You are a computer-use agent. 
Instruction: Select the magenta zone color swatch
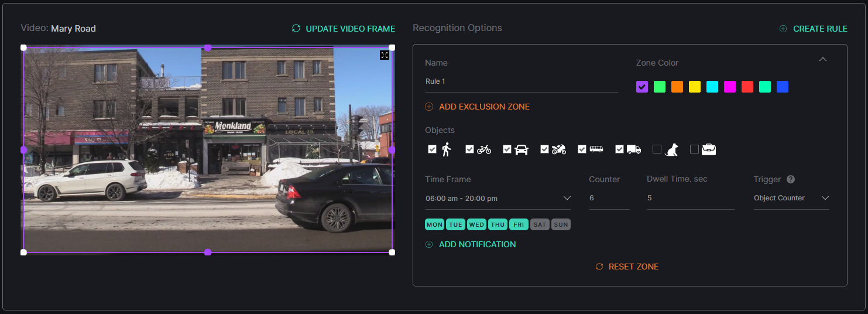730,87
